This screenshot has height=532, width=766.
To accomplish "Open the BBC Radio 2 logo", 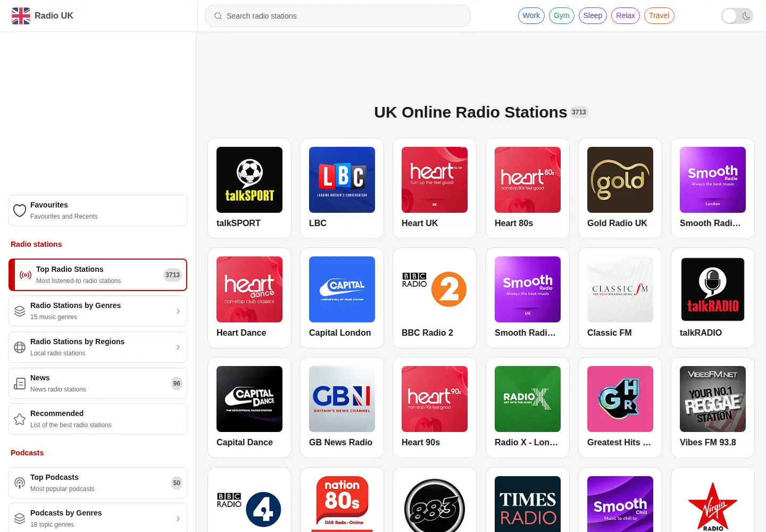I will pos(435,289).
